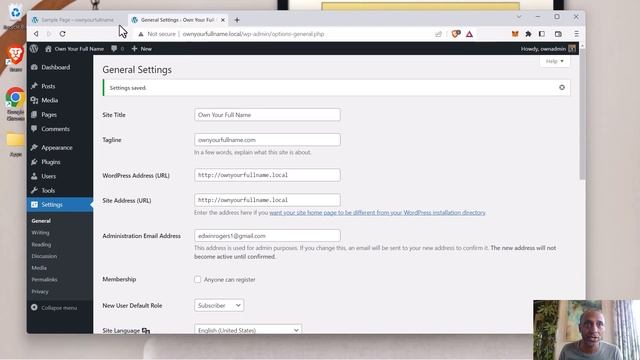This screenshot has width=640, height=360.
Task: Switch to the Sample Page browser tab
Action: (78, 20)
